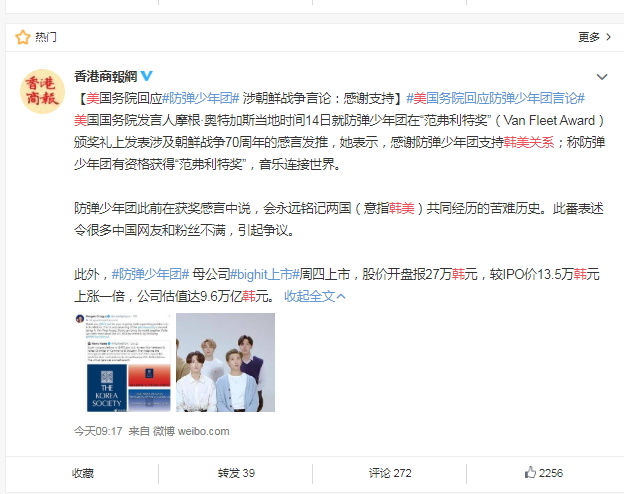Click the 香港商報網 account name
Screen dimensions: 624x494
(x=105, y=76)
